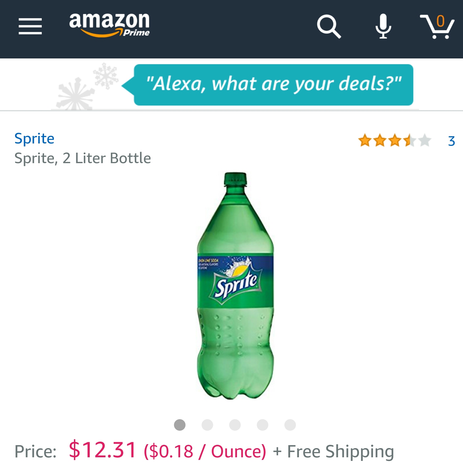Click the $0.18 / Ounce unit price
The image size is (463, 476).
click(x=205, y=451)
